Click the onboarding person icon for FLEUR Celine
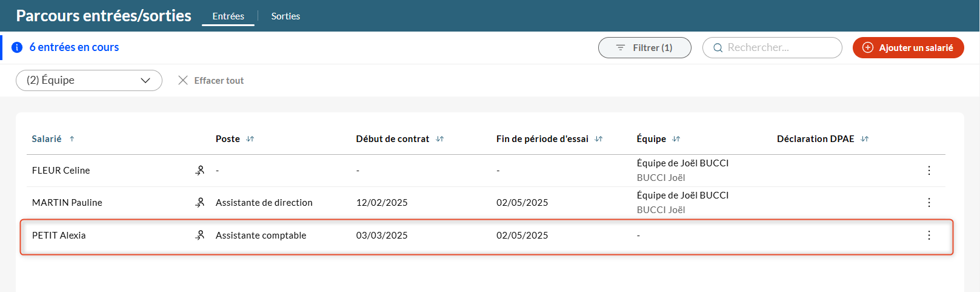The height and width of the screenshot is (292, 980). [200, 171]
